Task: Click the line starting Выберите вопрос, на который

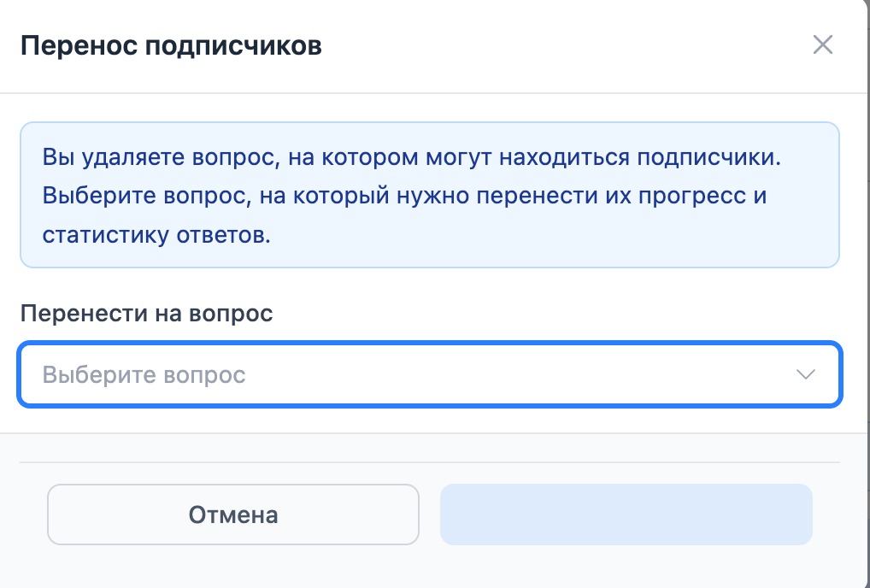Action: coord(404,197)
